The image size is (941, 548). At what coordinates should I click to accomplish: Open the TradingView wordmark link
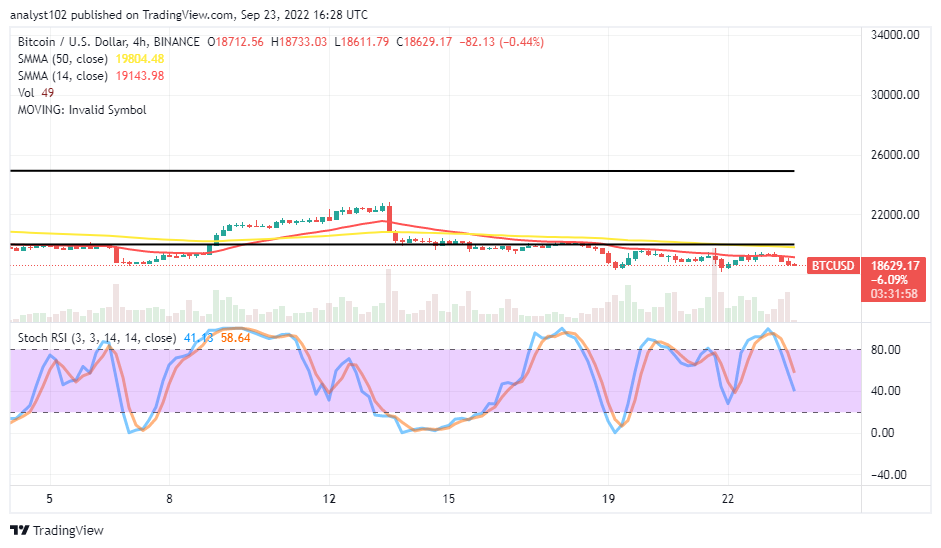click(x=68, y=531)
